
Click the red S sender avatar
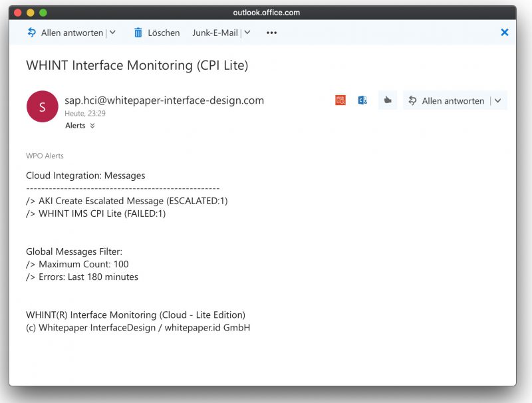pos(43,106)
